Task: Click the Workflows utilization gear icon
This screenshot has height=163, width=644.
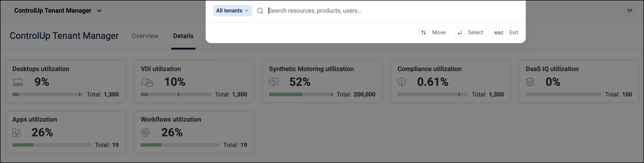Action: [x=146, y=133]
